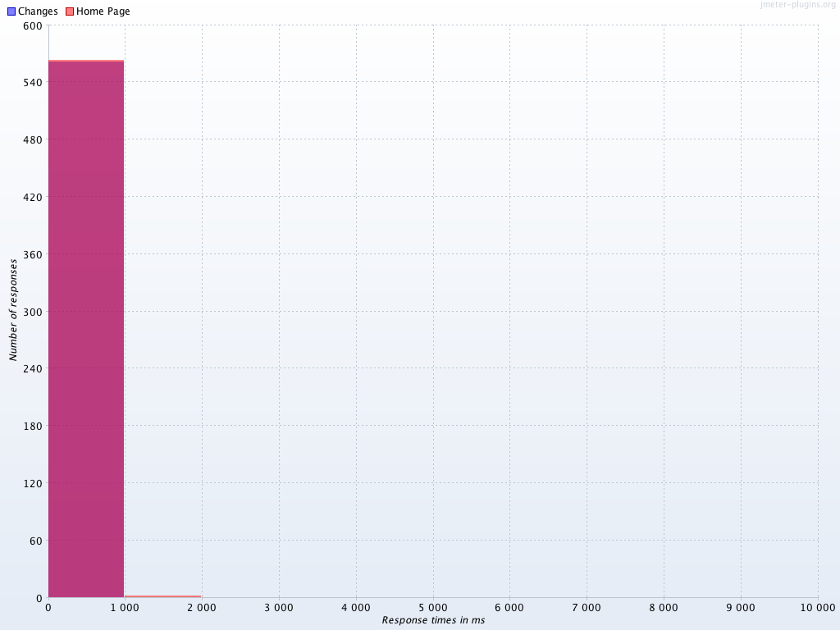Click the 1 000 x-axis tick label

125,607
